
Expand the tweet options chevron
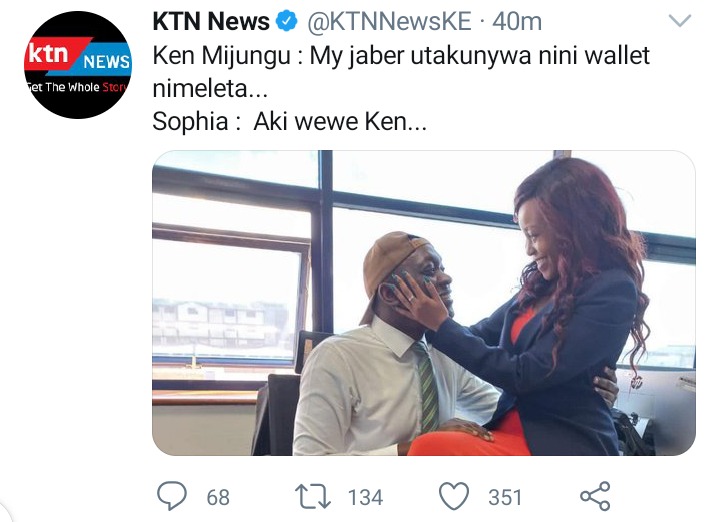[x=680, y=21]
